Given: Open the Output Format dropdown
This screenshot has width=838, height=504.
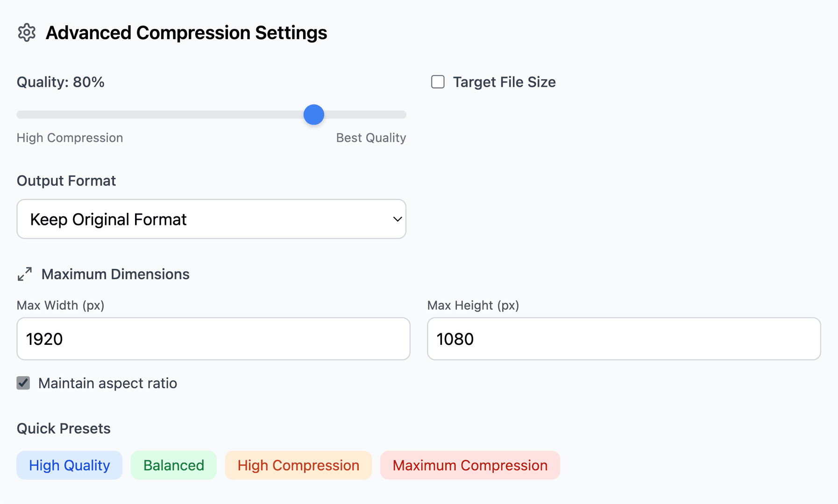Looking at the screenshot, I should (x=211, y=219).
